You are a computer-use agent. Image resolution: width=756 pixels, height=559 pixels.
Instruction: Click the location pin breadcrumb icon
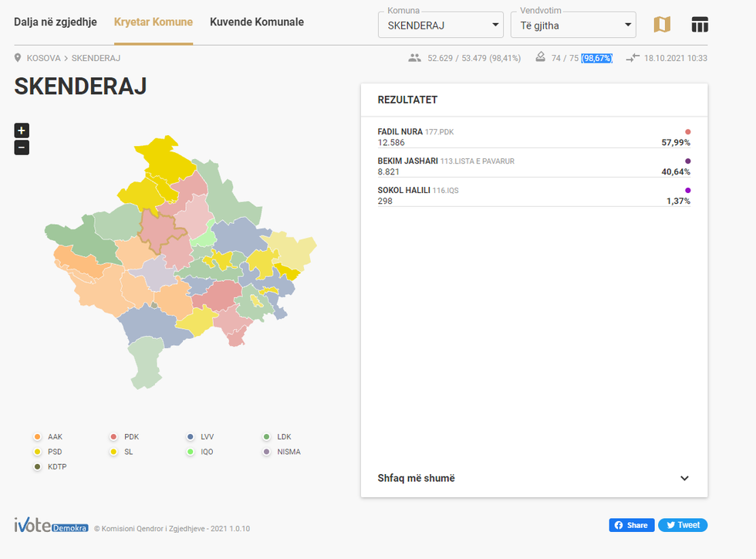pos(18,58)
